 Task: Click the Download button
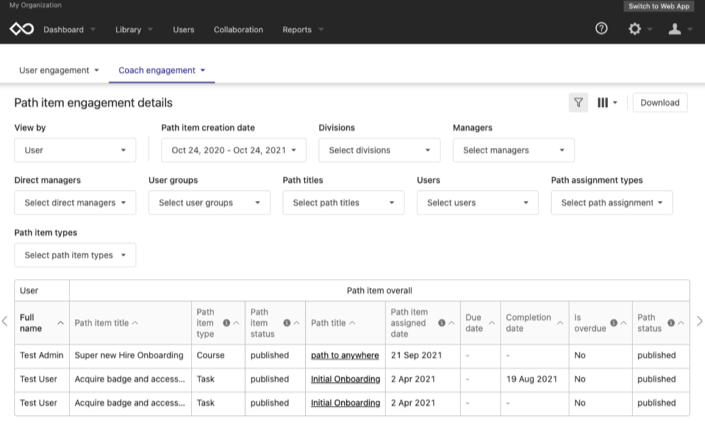(x=660, y=103)
